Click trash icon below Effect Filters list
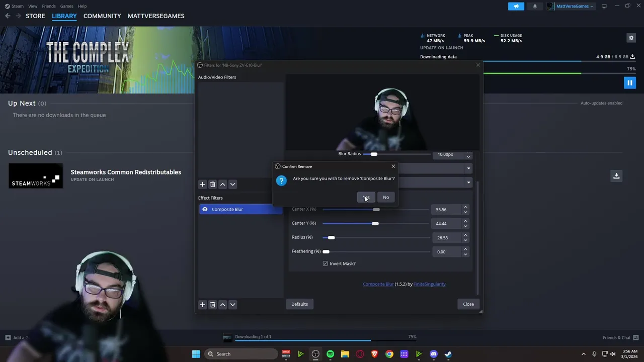Viewport: 644px width, 362px height. 212,304
